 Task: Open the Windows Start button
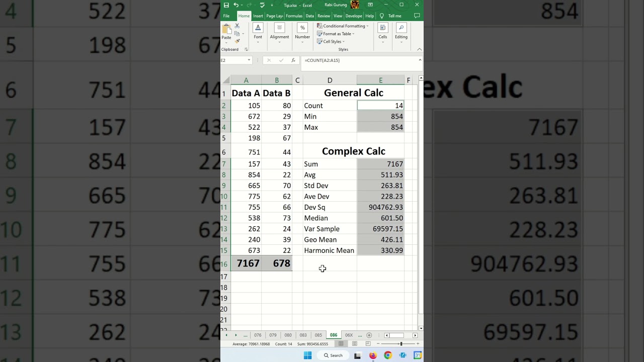308,355
